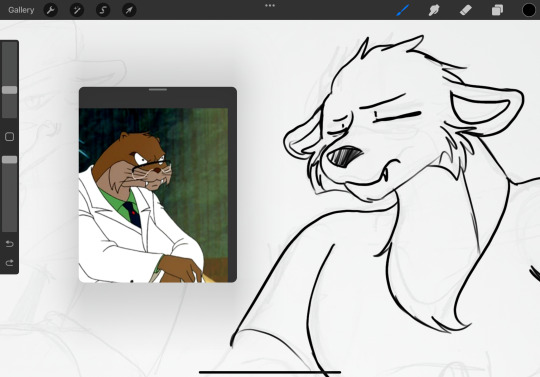Click the brush opacity slider handle

[10, 160]
